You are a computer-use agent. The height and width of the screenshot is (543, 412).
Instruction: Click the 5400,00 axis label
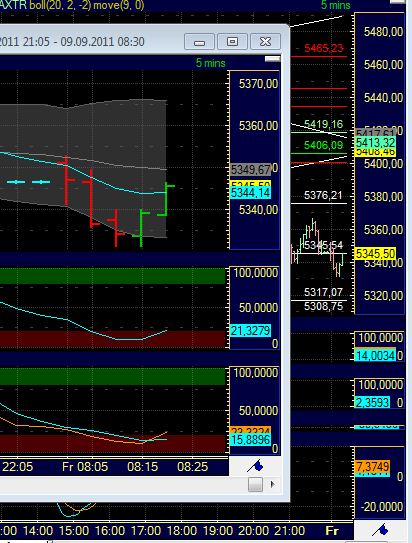383,163
